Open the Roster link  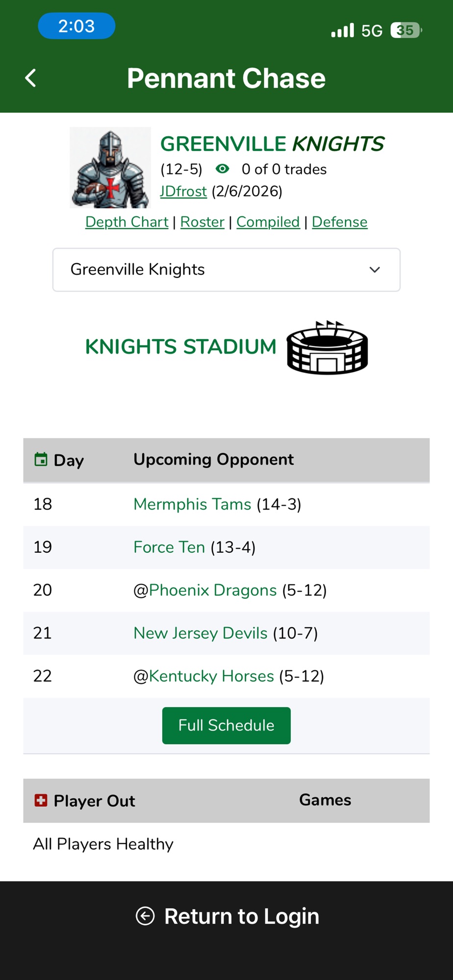[202, 222]
